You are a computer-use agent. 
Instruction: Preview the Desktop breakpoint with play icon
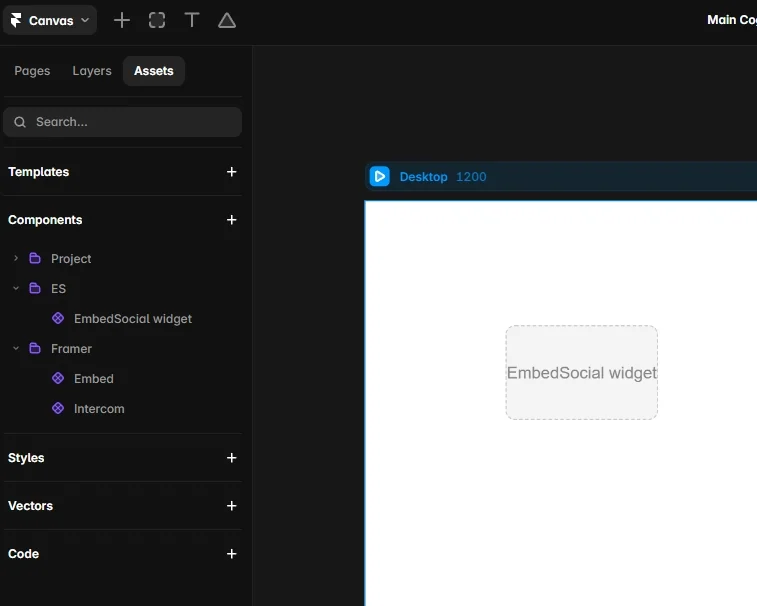(379, 177)
